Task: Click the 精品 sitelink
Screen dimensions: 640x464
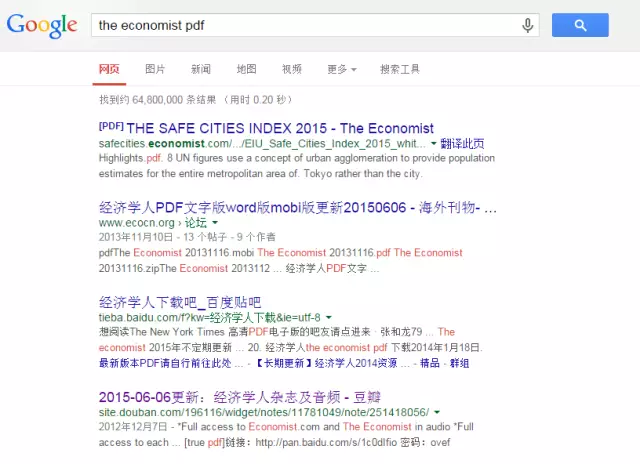Action: (x=429, y=363)
